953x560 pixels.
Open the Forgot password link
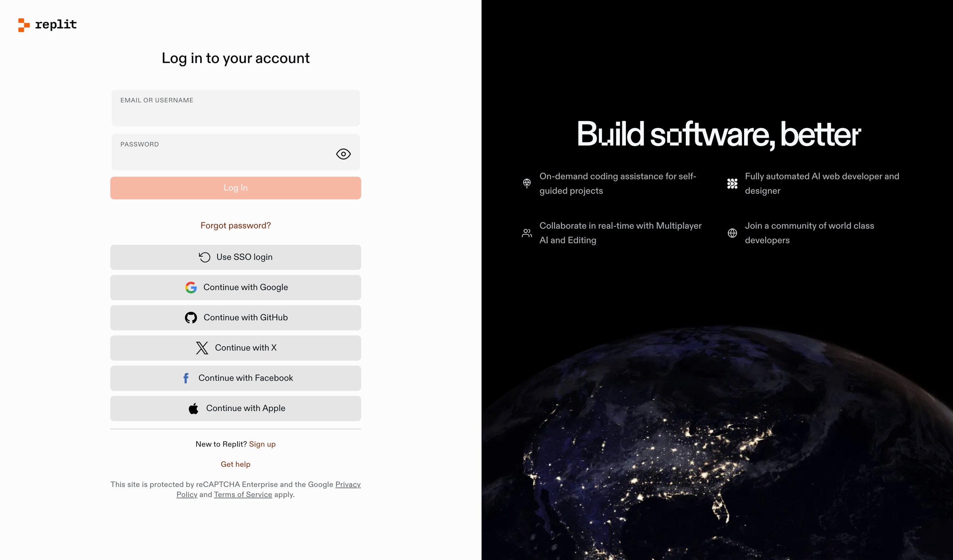(235, 225)
